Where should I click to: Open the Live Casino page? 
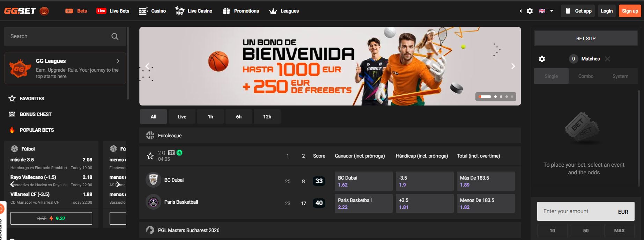click(x=194, y=11)
